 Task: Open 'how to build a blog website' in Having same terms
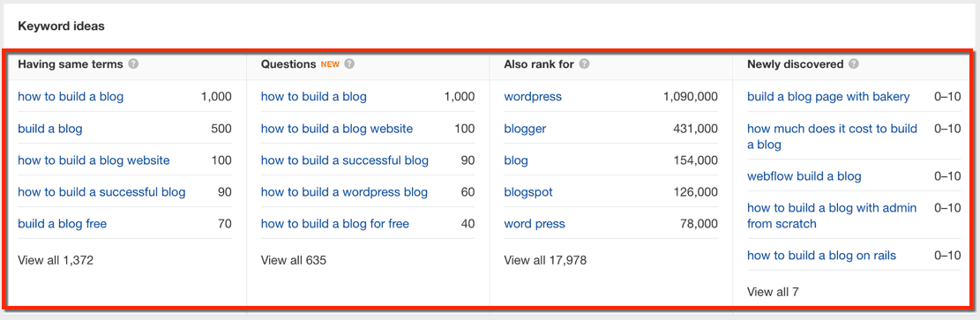[94, 160]
